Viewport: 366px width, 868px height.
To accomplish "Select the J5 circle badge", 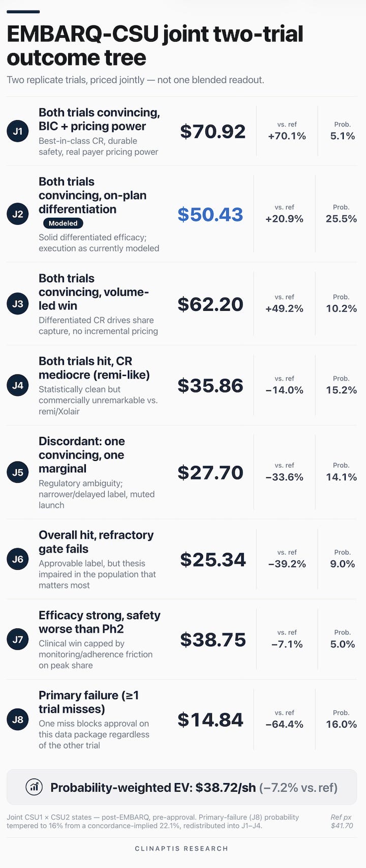I will pyautogui.click(x=18, y=472).
